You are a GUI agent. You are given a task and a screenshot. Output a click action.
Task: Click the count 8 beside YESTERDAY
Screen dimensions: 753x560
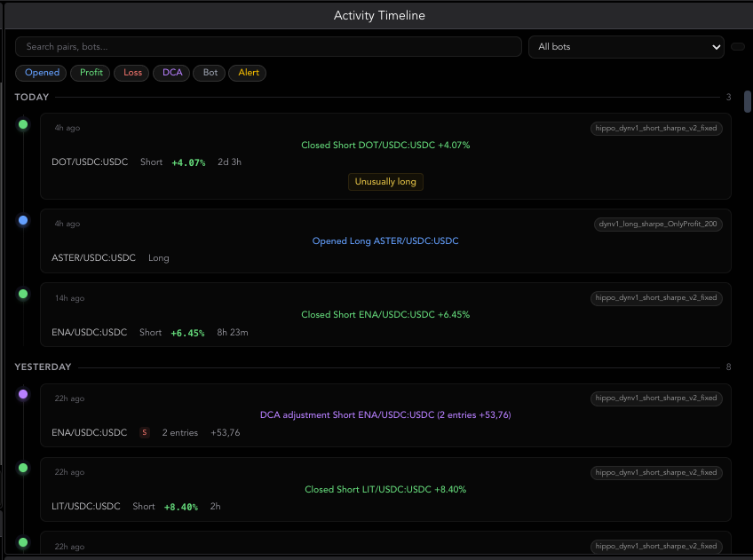(x=728, y=367)
